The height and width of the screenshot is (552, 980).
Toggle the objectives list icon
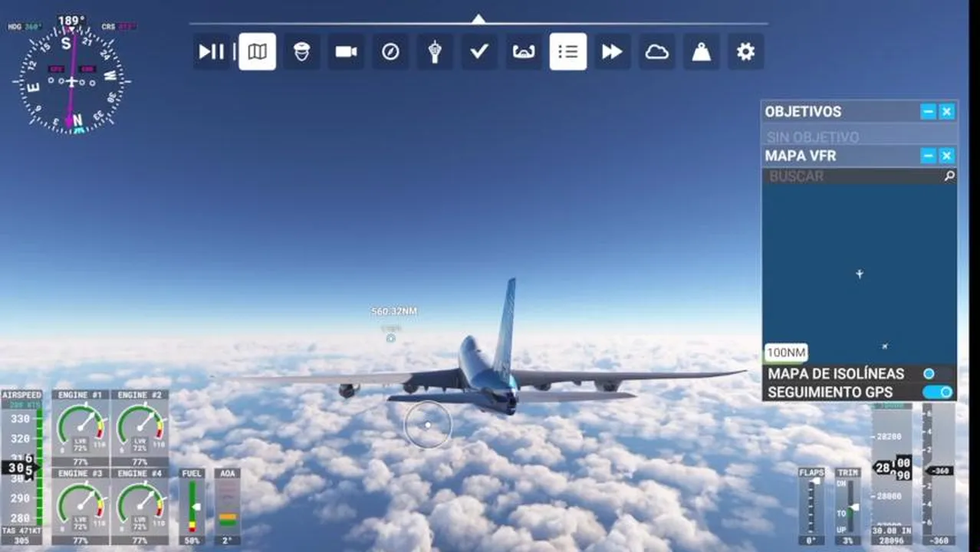(568, 51)
